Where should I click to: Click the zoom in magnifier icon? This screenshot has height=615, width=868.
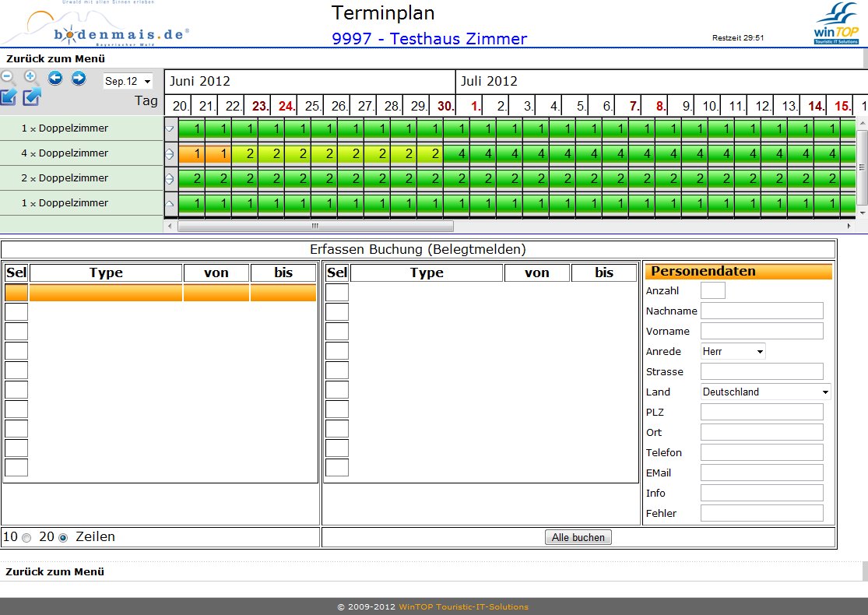coord(31,77)
